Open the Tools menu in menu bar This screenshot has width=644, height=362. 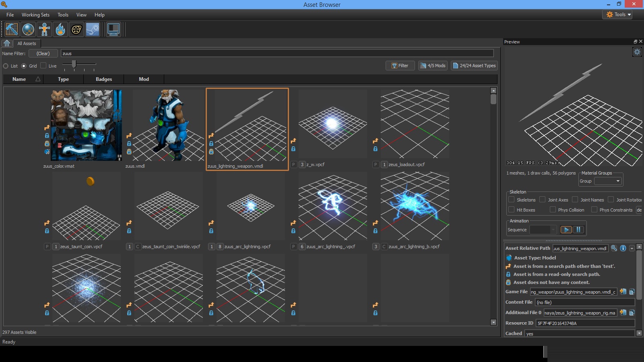click(63, 15)
